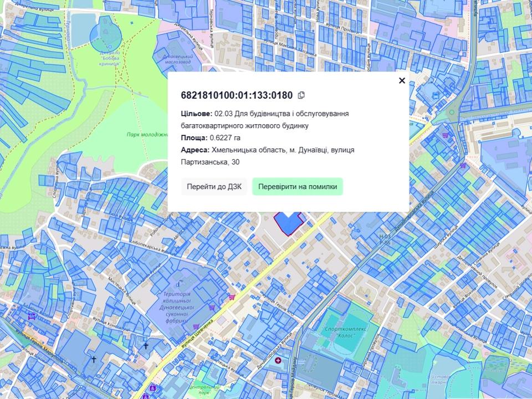Copy the cadastral number 6821810100:01:133:0180
Image resolution: width=532 pixels, height=399 pixels.
pos(301,95)
